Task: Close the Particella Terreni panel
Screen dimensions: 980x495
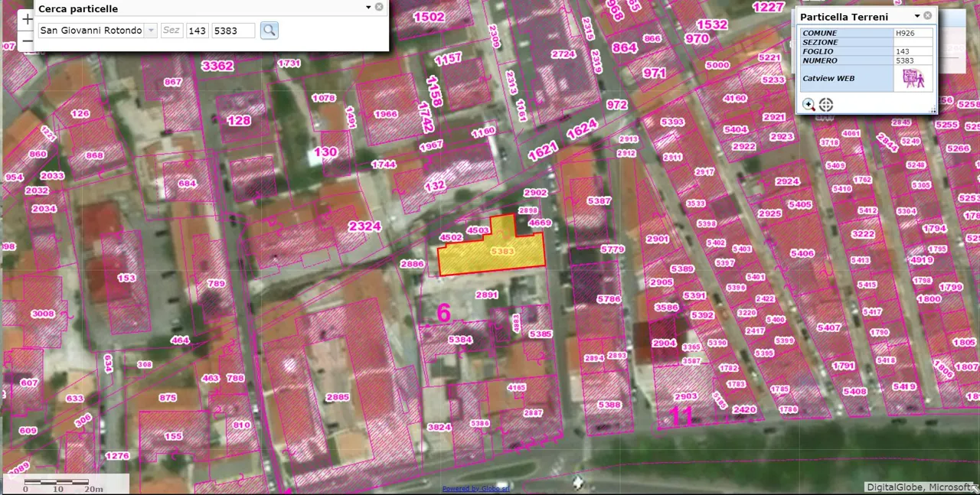Action: tap(928, 15)
